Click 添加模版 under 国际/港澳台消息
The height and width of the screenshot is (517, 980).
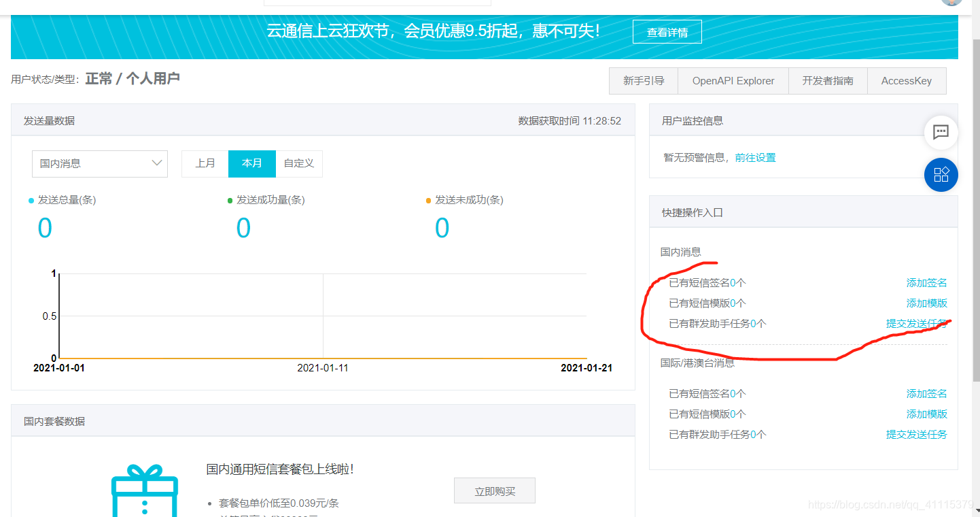[926, 414]
